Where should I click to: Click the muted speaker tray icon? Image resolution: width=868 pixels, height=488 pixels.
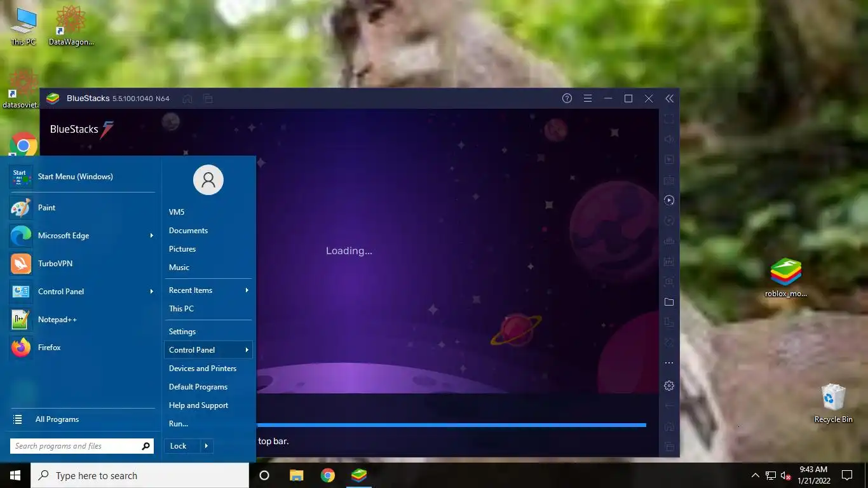pos(786,475)
